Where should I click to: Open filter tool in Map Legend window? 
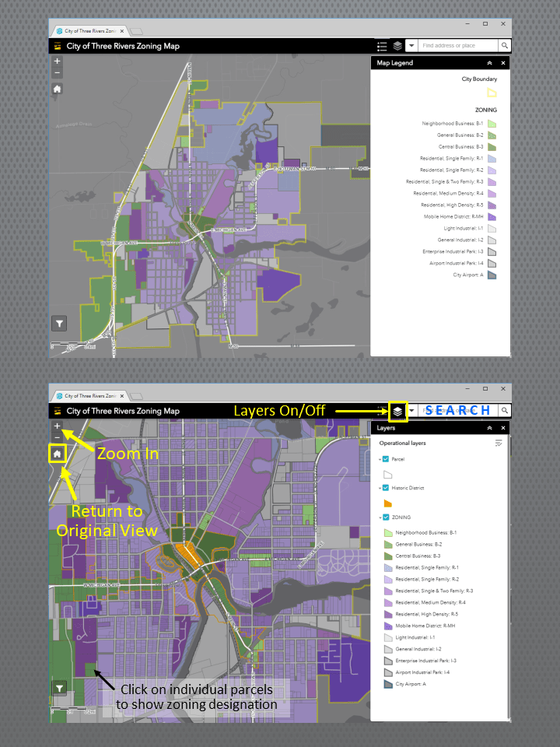coord(59,324)
